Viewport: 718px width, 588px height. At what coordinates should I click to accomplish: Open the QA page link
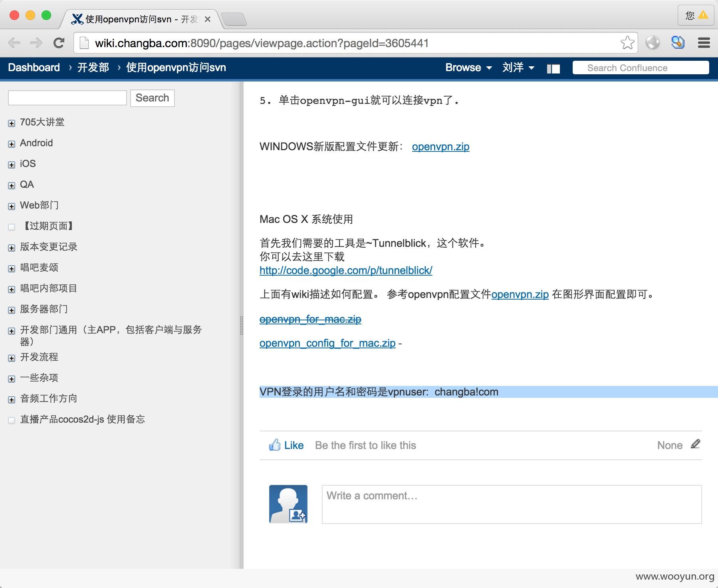click(27, 185)
